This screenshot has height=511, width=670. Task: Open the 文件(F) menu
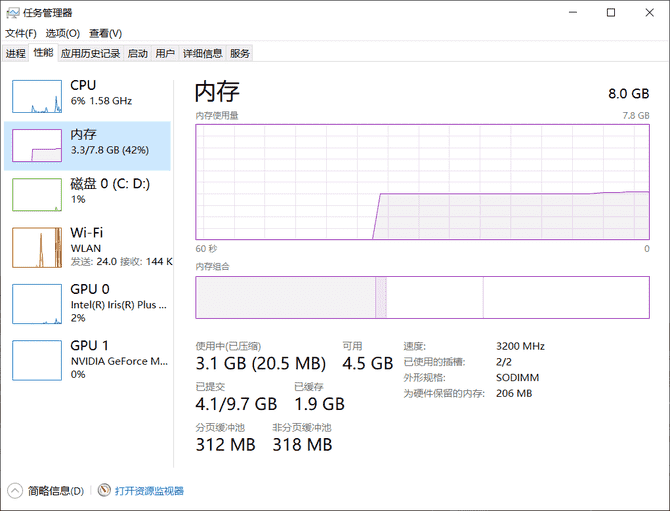pos(20,33)
